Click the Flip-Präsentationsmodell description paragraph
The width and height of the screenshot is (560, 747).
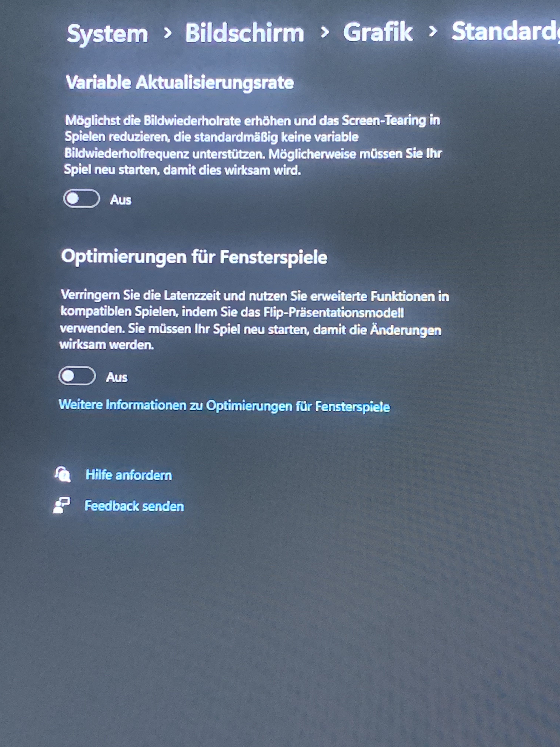click(x=254, y=320)
